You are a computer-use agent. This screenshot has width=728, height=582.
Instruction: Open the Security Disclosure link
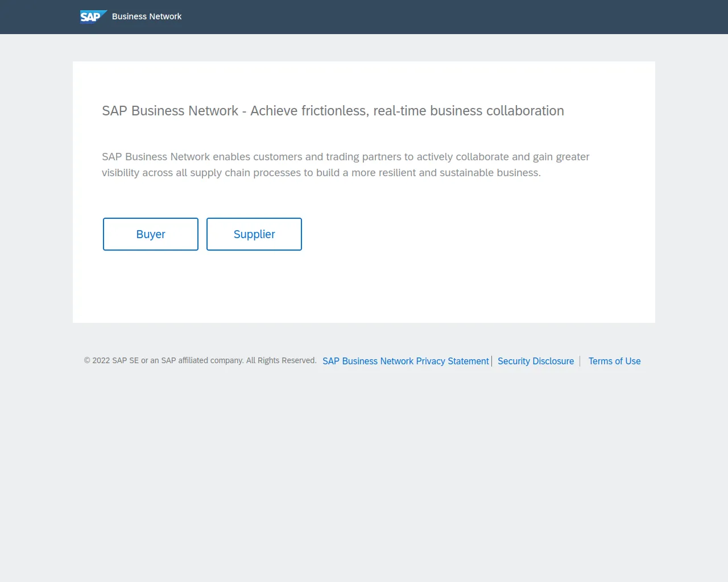click(536, 361)
